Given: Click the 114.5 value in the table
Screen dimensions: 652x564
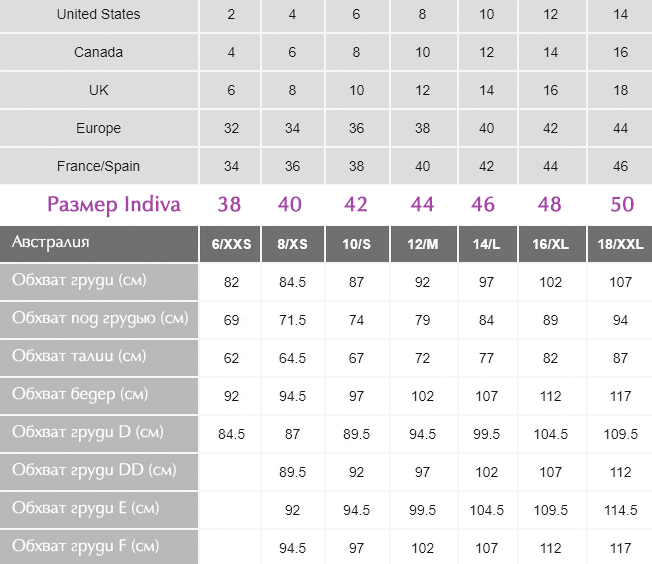Looking at the screenshot, I should (x=620, y=510).
